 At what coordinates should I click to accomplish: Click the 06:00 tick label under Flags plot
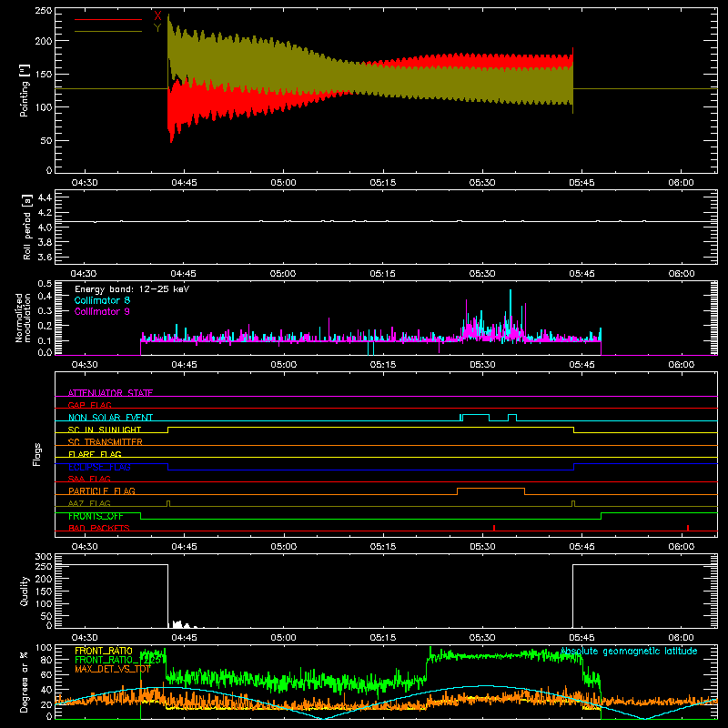pyautogui.click(x=681, y=547)
